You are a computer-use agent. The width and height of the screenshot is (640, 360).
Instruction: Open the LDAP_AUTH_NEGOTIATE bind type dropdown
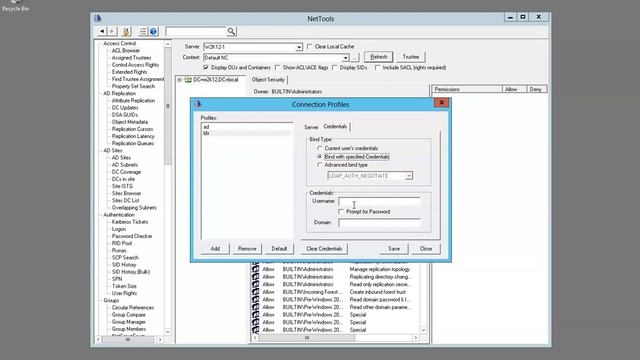(x=408, y=176)
